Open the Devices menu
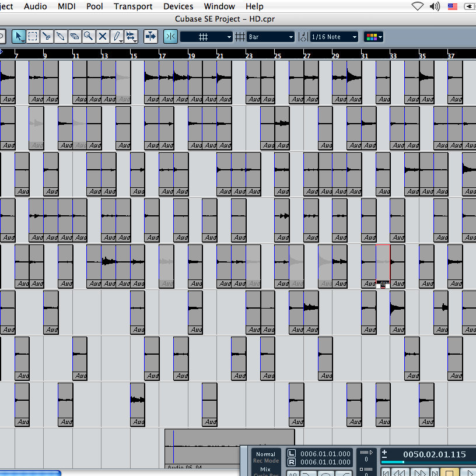This screenshot has width=476, height=476. [x=178, y=6]
